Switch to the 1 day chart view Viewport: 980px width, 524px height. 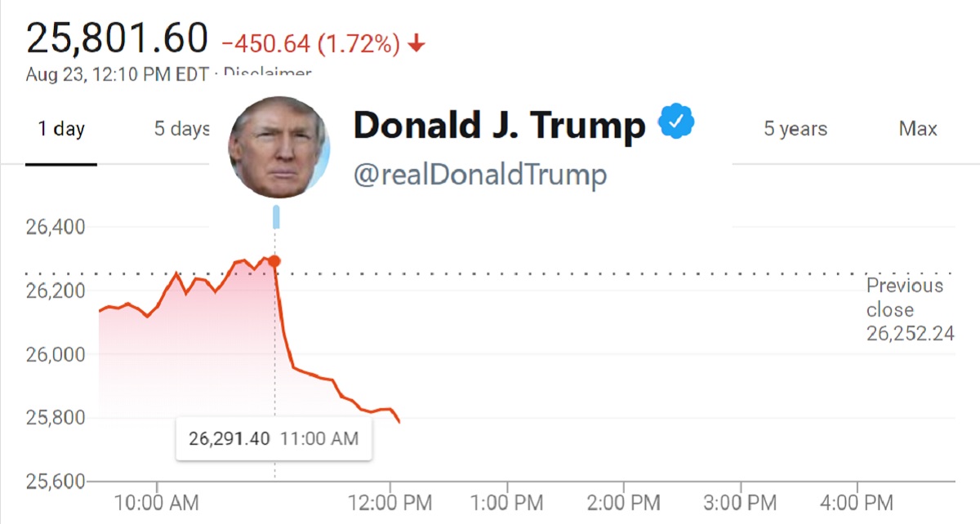tap(60, 128)
